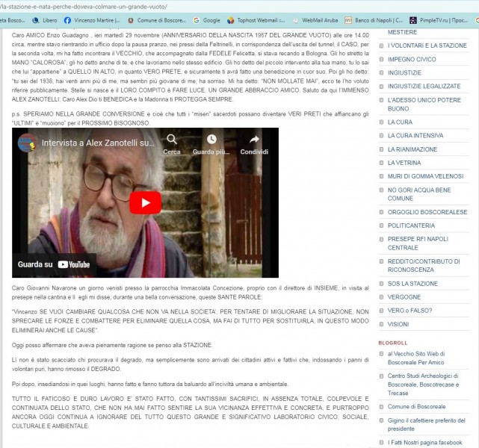
Task: Open blogroll link Comune di Boscoreale
Action: [x=416, y=406]
